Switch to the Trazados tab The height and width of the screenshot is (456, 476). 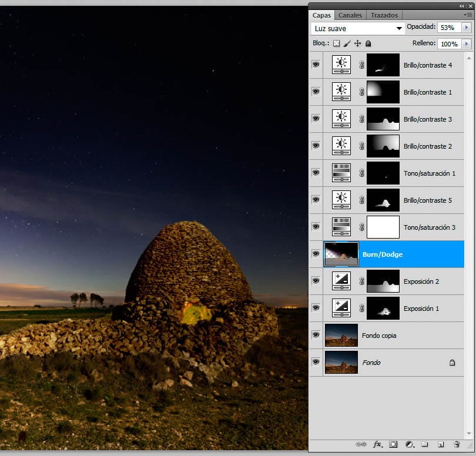coord(384,15)
